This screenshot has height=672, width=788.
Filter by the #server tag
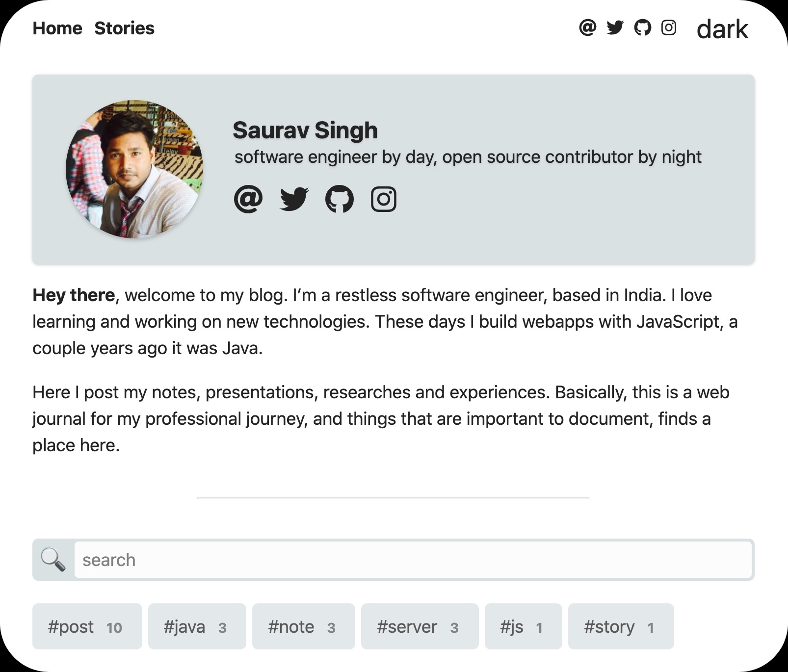(420, 626)
